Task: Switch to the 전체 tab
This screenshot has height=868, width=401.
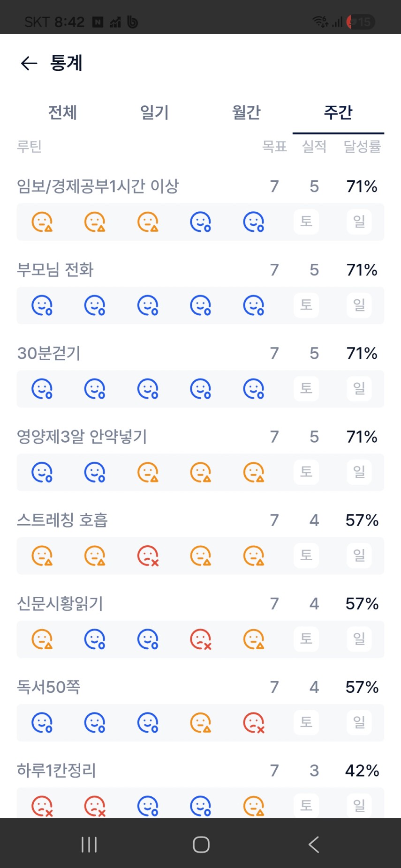Action: (x=62, y=112)
